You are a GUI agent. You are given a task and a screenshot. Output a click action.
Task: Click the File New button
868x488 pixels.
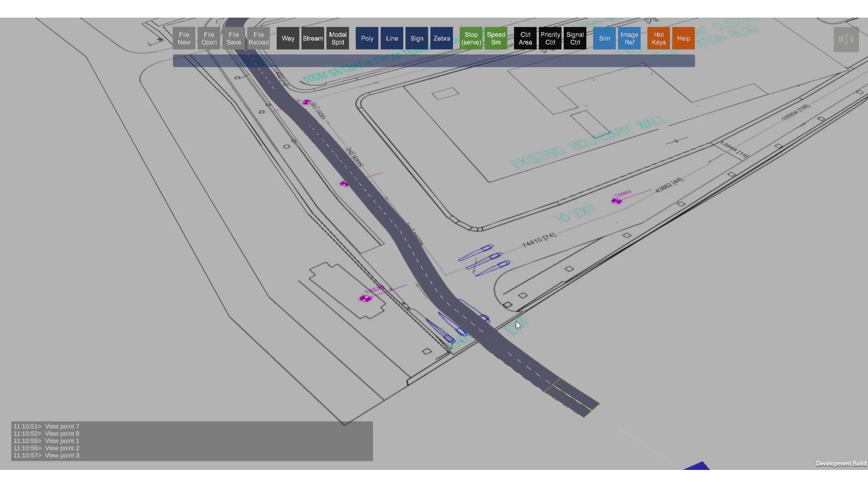pos(184,38)
